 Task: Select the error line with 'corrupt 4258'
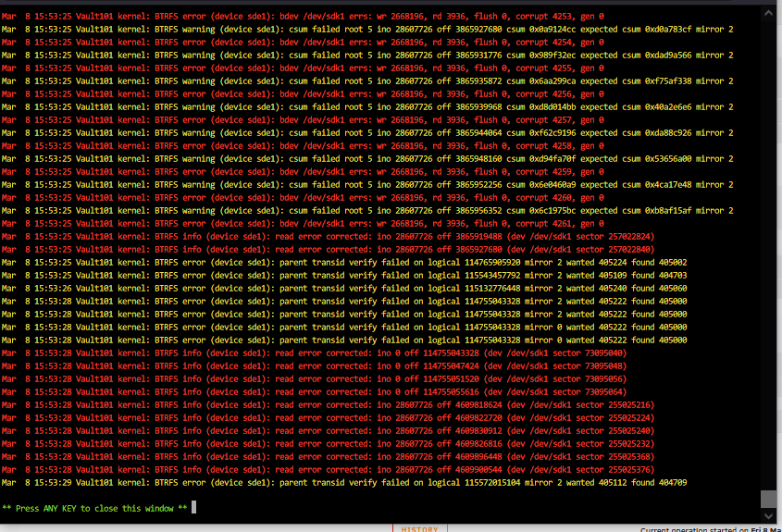tap(303, 146)
